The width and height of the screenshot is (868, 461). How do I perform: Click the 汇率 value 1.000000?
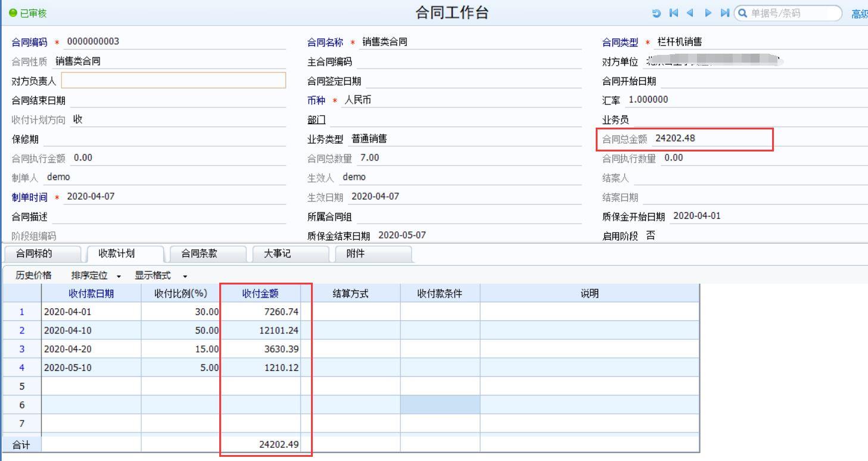pos(648,100)
